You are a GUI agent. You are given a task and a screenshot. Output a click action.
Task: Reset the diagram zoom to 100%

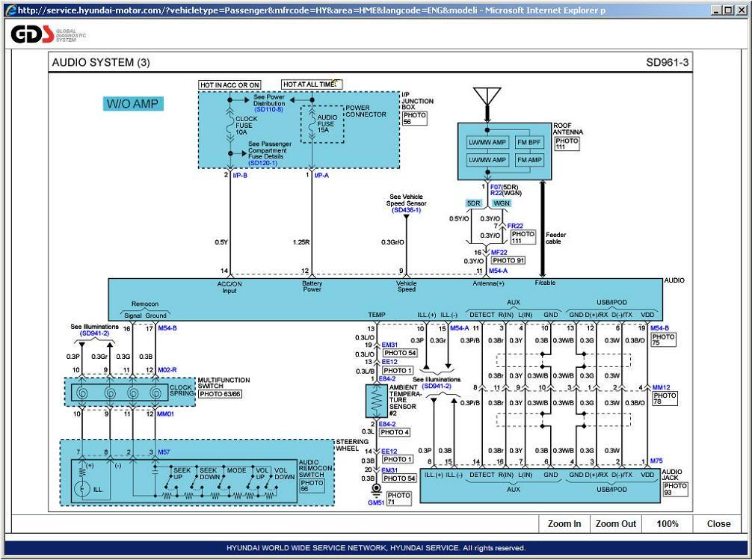click(667, 524)
